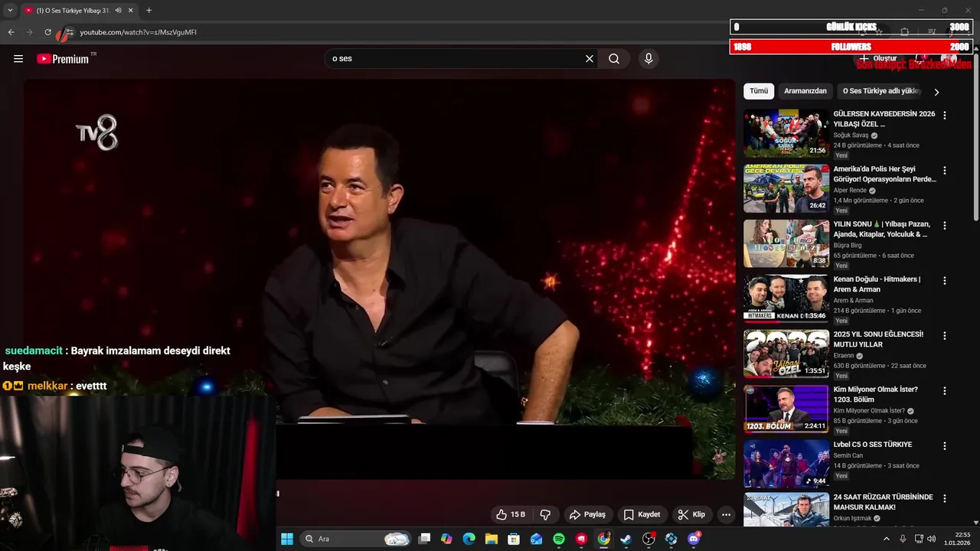
Task: Dislike the video
Action: coord(546,514)
